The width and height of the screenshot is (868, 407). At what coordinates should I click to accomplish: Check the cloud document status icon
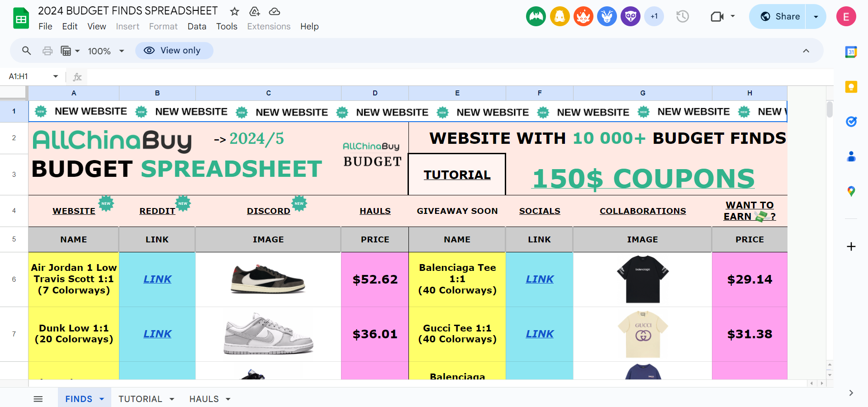[x=275, y=11]
